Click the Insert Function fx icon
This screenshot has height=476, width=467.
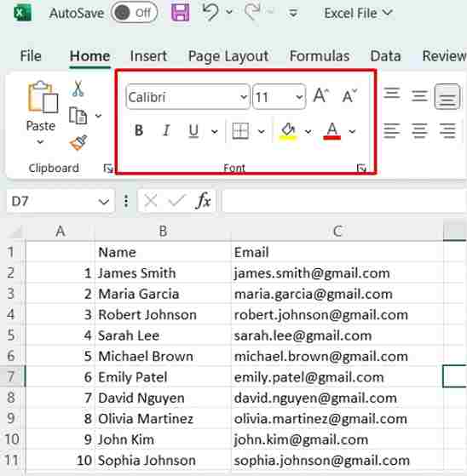tap(204, 201)
